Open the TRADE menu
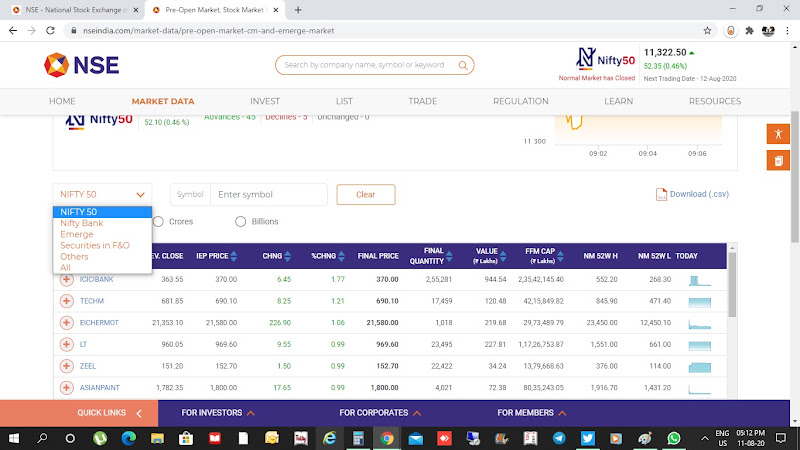This screenshot has width=800, height=450. [x=422, y=101]
